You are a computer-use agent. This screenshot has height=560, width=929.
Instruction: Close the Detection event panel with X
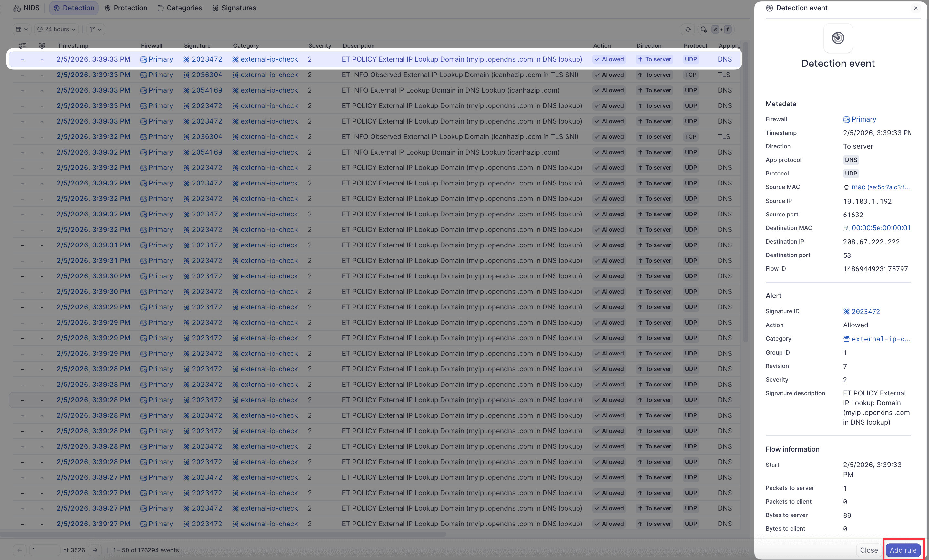(916, 8)
